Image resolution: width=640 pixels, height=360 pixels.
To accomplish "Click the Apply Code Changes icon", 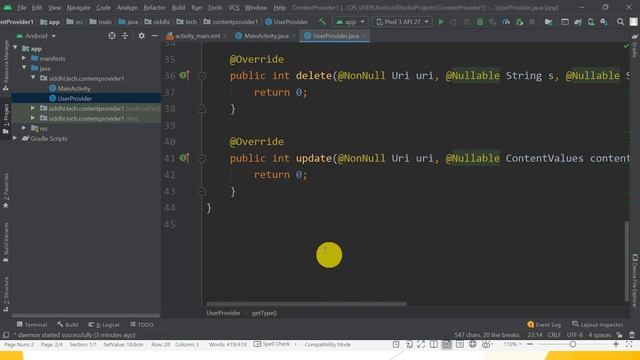I will point(467,22).
